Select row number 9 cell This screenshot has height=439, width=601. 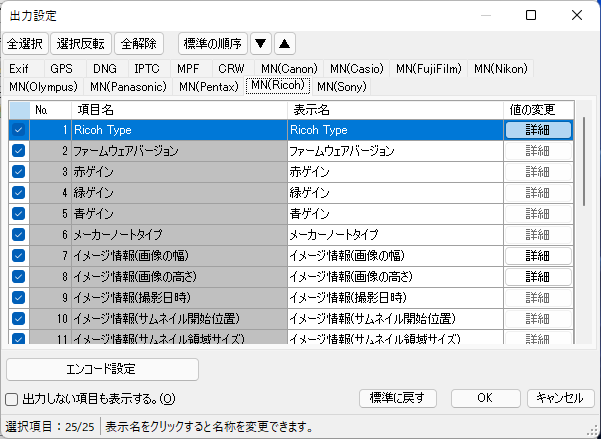[51, 298]
